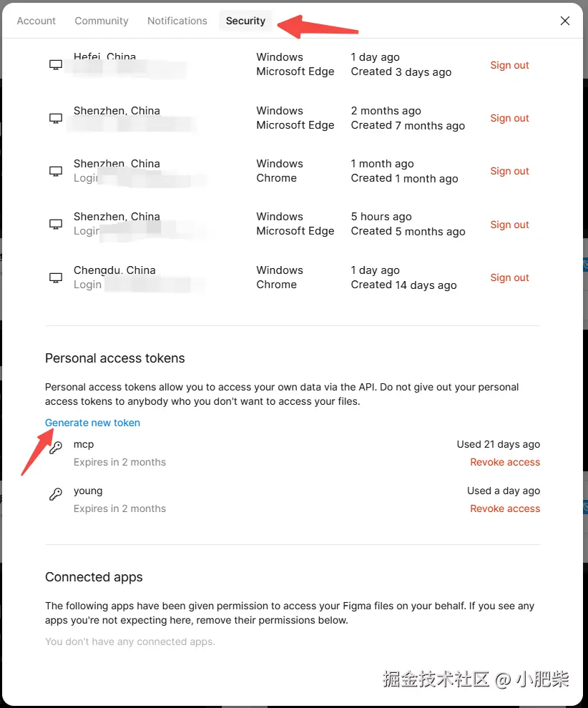Revoke access for the mcp token

(x=505, y=462)
